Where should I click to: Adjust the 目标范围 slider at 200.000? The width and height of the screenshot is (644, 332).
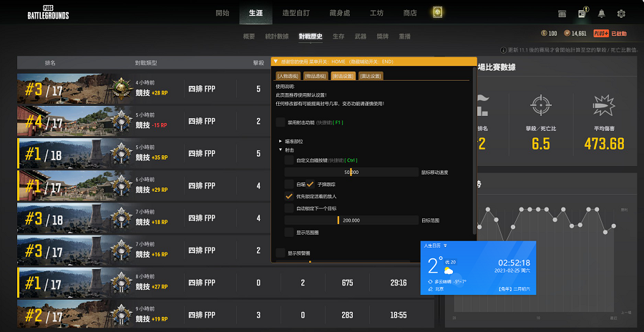point(351,220)
